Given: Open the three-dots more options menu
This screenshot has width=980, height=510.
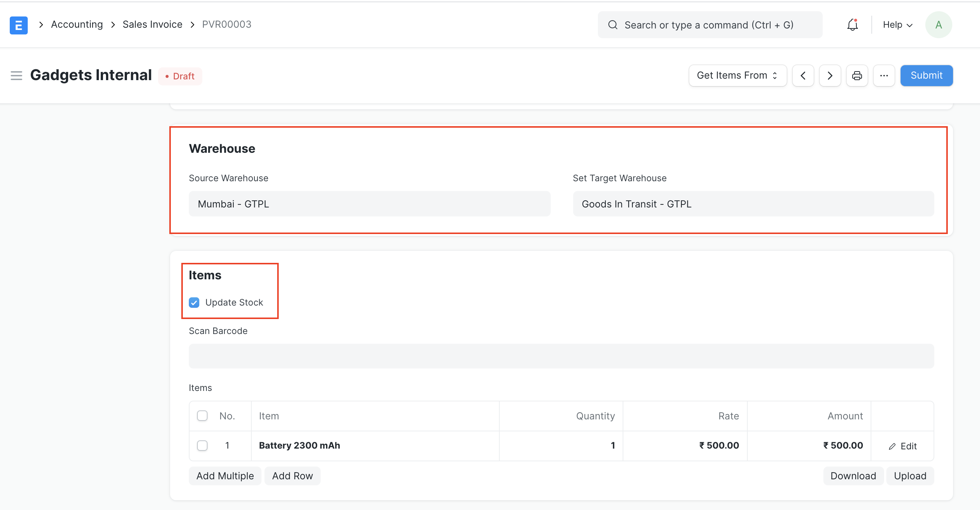Looking at the screenshot, I should click(884, 76).
